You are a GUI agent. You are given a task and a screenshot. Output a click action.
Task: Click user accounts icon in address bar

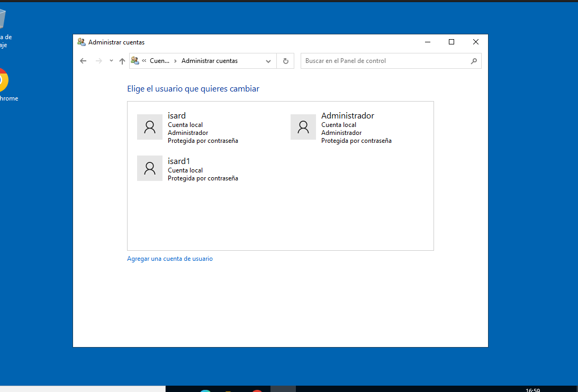tap(135, 61)
